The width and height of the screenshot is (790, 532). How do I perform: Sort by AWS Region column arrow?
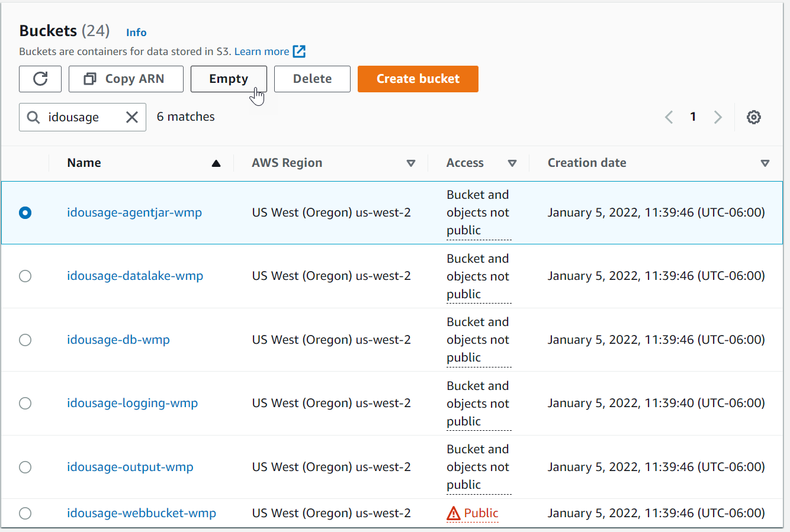[x=411, y=163]
